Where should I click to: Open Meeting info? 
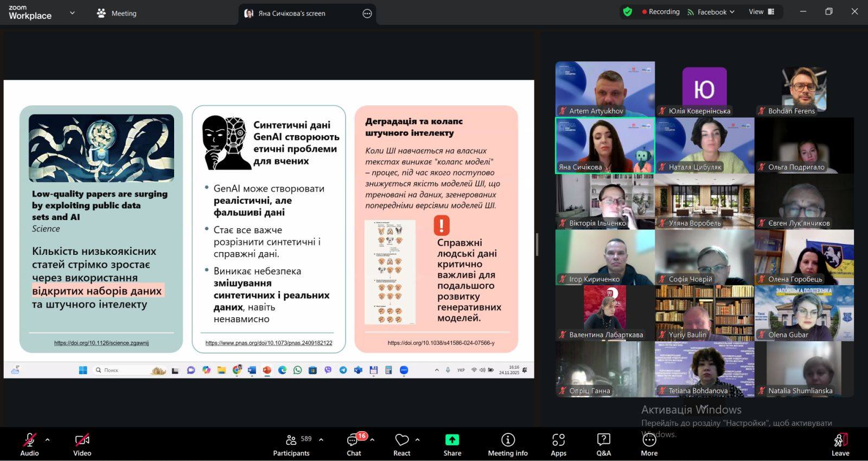[x=507, y=444]
